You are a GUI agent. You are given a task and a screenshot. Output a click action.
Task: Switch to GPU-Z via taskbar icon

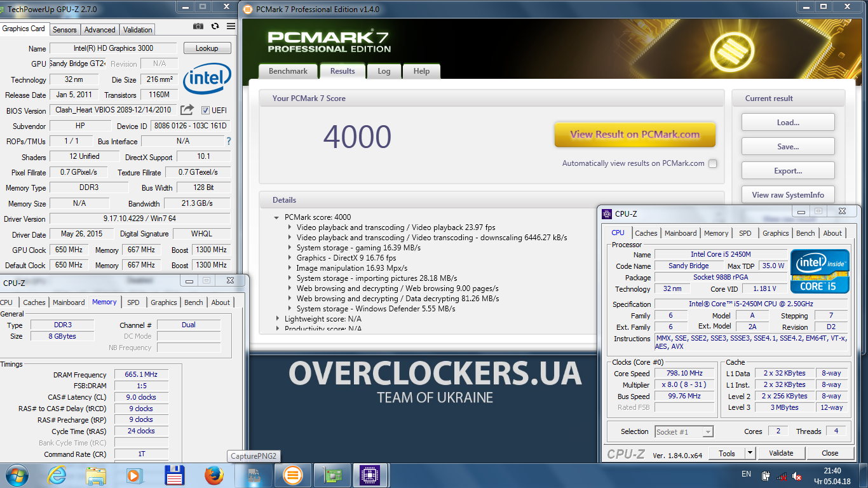pyautogui.click(x=331, y=475)
